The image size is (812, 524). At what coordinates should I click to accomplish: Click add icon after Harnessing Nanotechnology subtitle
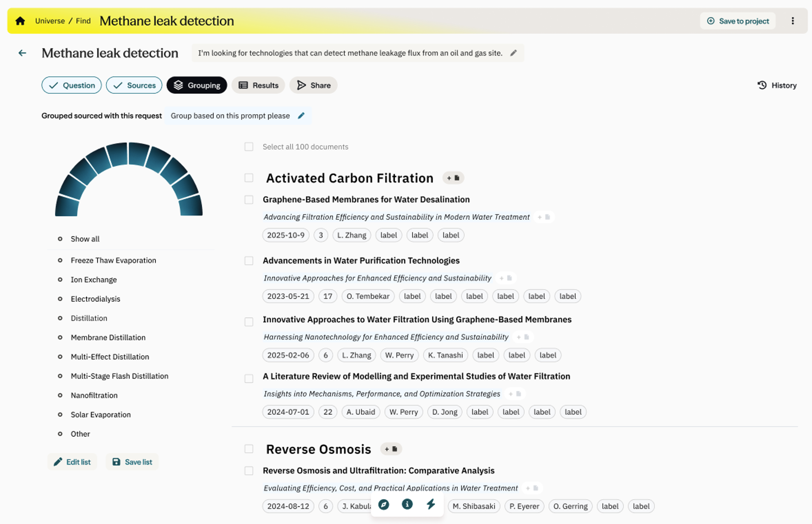tap(523, 337)
